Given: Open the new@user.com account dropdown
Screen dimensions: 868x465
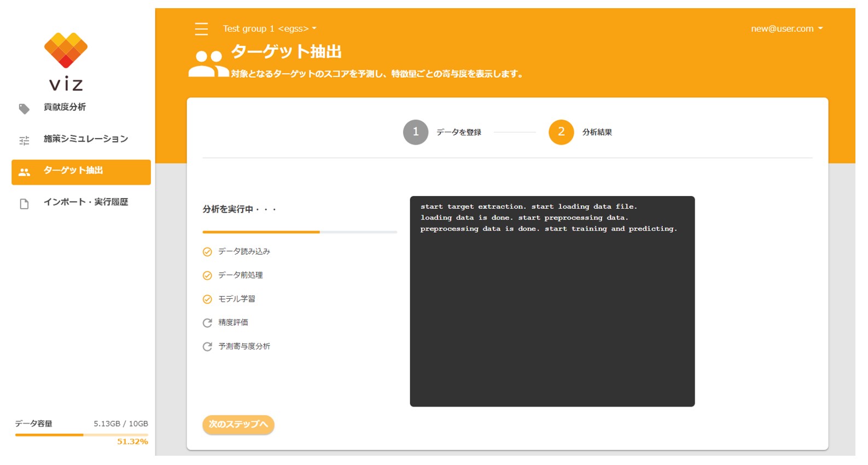Looking at the screenshot, I should [x=787, y=28].
